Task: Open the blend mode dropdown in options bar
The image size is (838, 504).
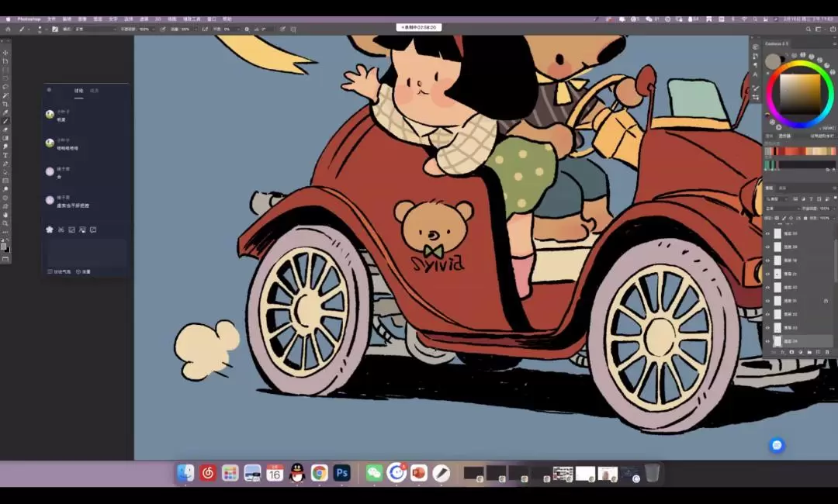Action: (x=93, y=29)
